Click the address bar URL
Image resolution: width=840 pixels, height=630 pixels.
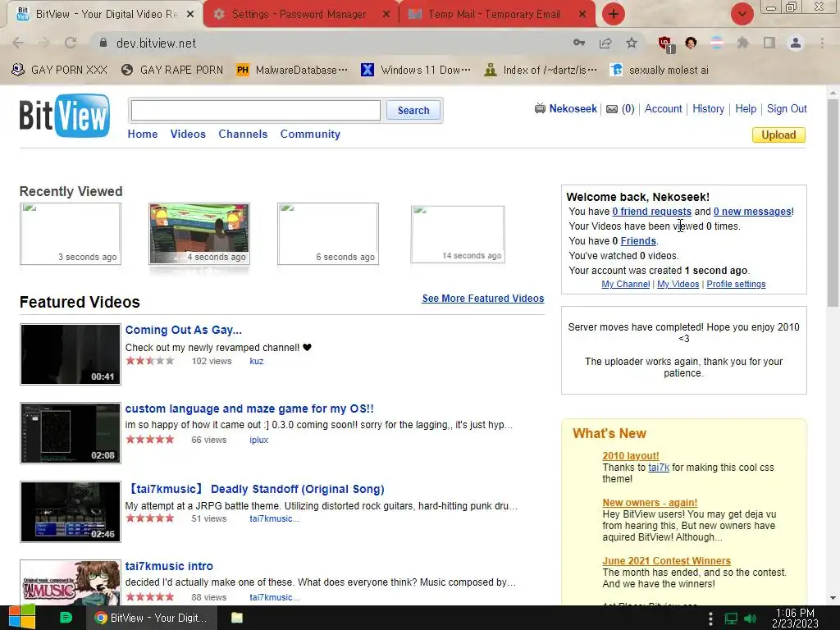click(156, 43)
